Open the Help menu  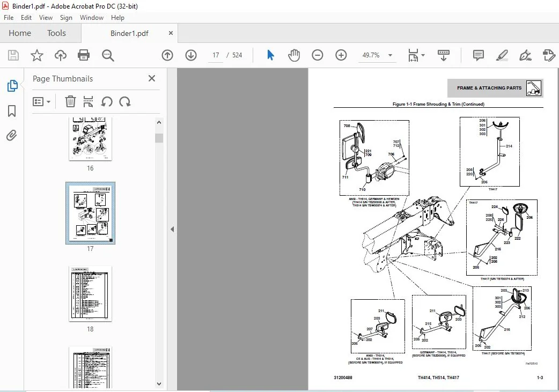[117, 18]
